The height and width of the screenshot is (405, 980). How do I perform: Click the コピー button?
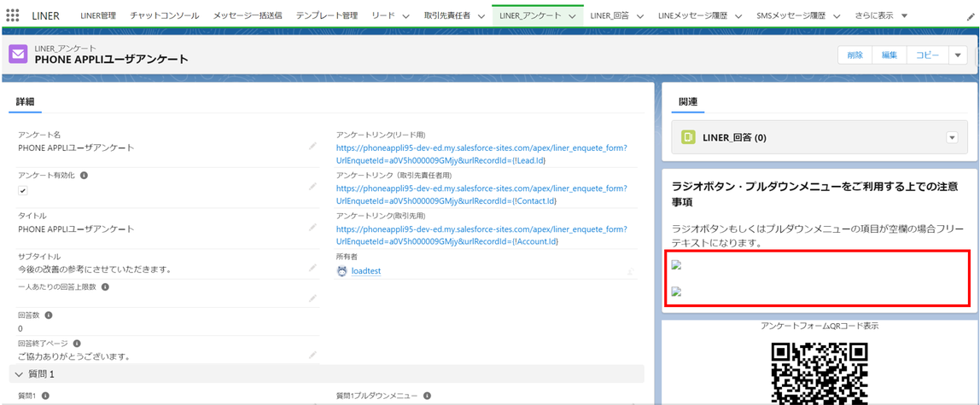tap(927, 55)
